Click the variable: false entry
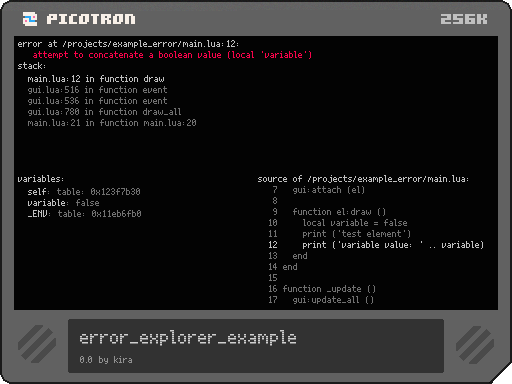Image resolution: width=512 pixels, height=384 pixels. point(63,203)
